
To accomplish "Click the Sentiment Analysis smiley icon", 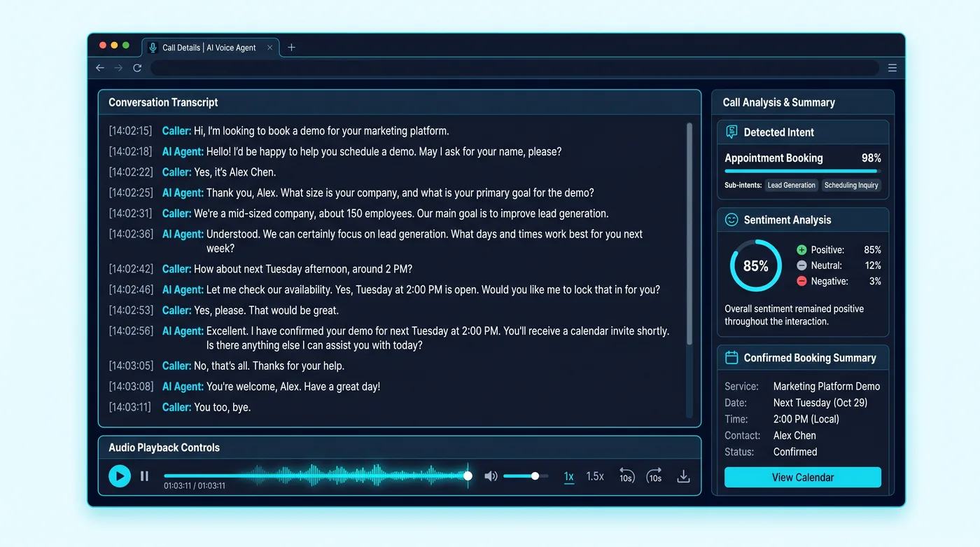I will coord(731,220).
